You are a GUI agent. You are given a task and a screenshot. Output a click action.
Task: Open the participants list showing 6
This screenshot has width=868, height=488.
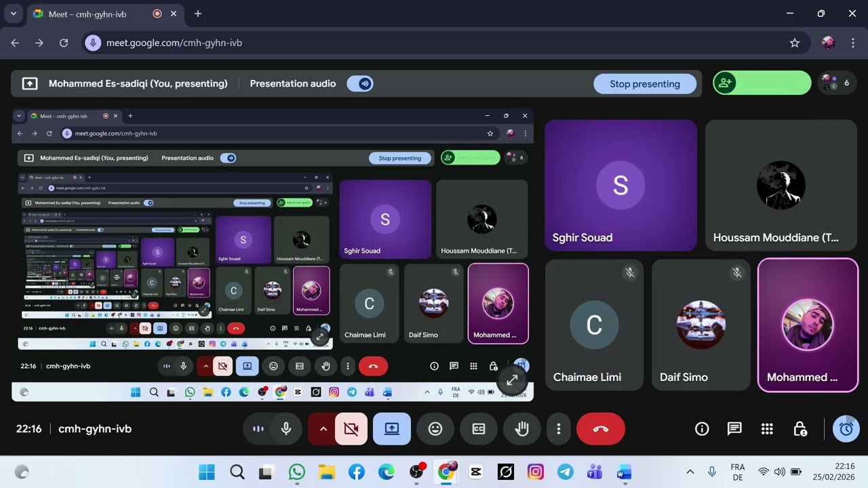pyautogui.click(x=836, y=83)
